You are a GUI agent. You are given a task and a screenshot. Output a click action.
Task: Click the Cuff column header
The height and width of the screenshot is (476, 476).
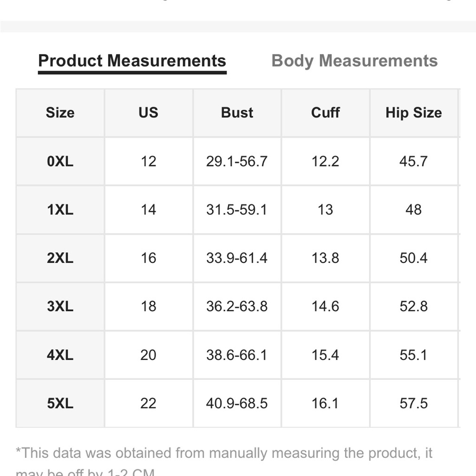pyautogui.click(x=326, y=113)
